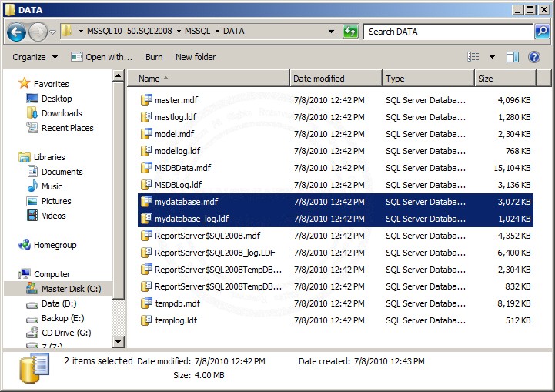The height and width of the screenshot is (392, 555).
Task: Select master.mdf file icon
Action: pos(146,100)
